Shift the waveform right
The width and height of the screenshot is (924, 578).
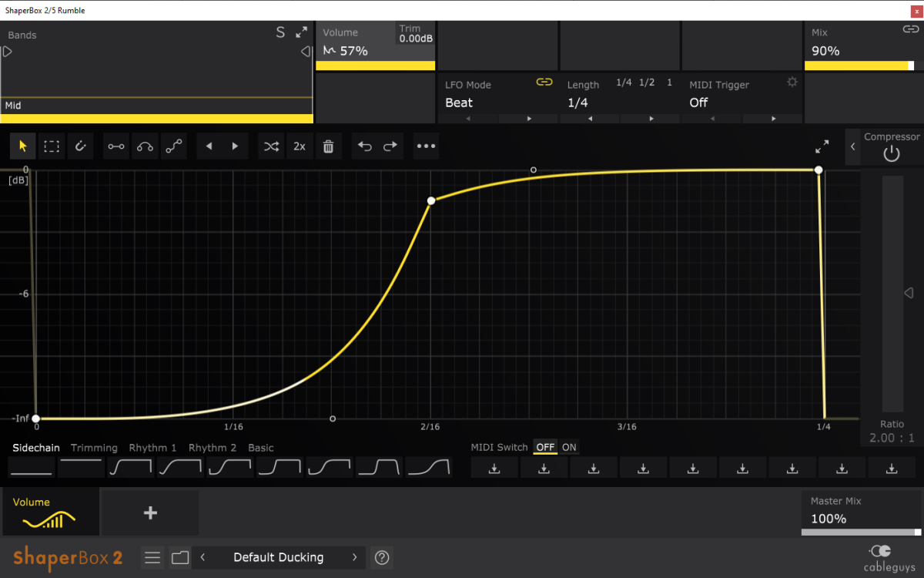click(236, 146)
